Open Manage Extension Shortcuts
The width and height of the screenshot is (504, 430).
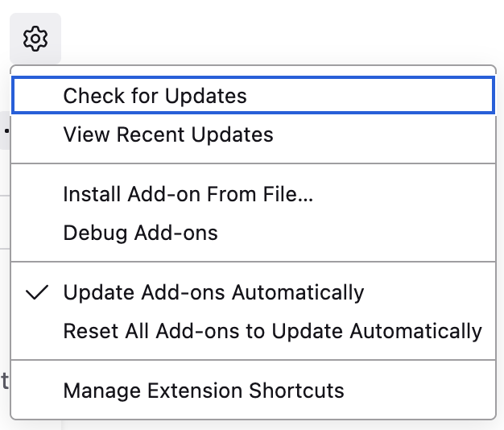[204, 391]
